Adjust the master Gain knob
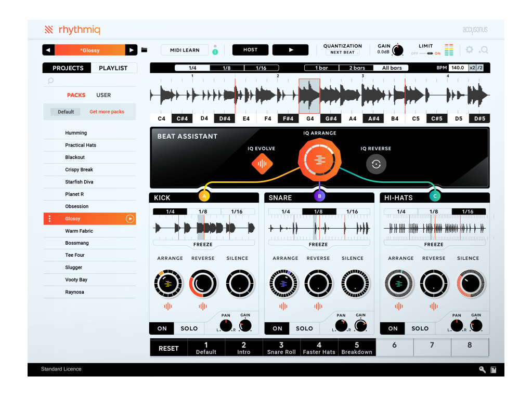532x397 pixels. 398,51
